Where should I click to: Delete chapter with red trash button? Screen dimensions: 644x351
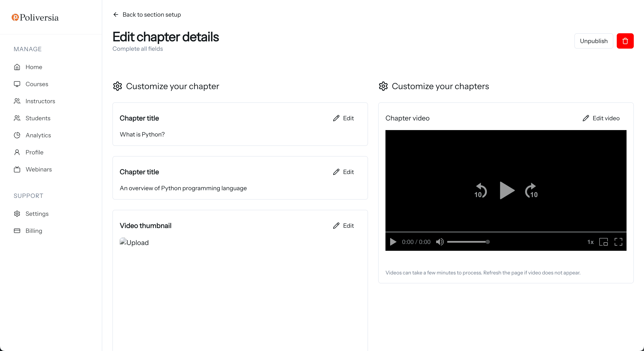click(x=625, y=41)
